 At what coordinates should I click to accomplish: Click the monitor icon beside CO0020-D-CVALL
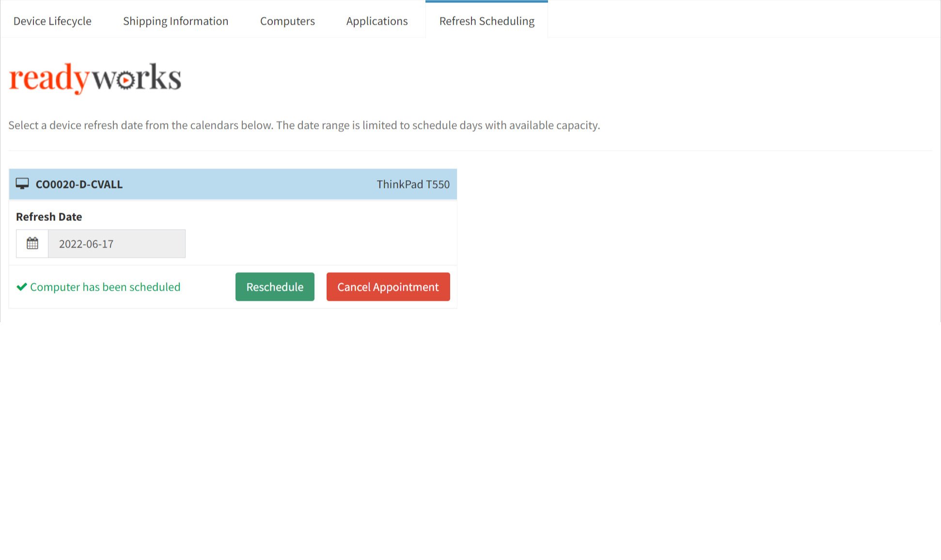[22, 184]
